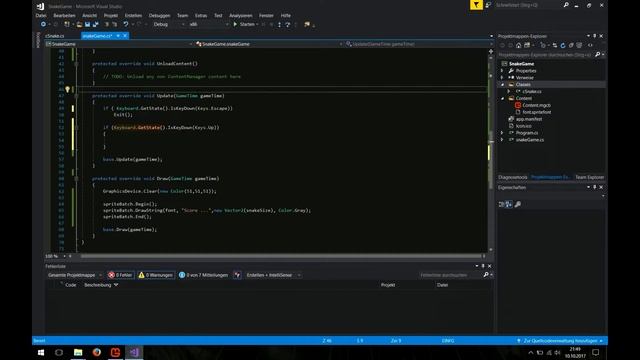Open File Explorer from the taskbar
The image size is (640, 360).
(78, 353)
